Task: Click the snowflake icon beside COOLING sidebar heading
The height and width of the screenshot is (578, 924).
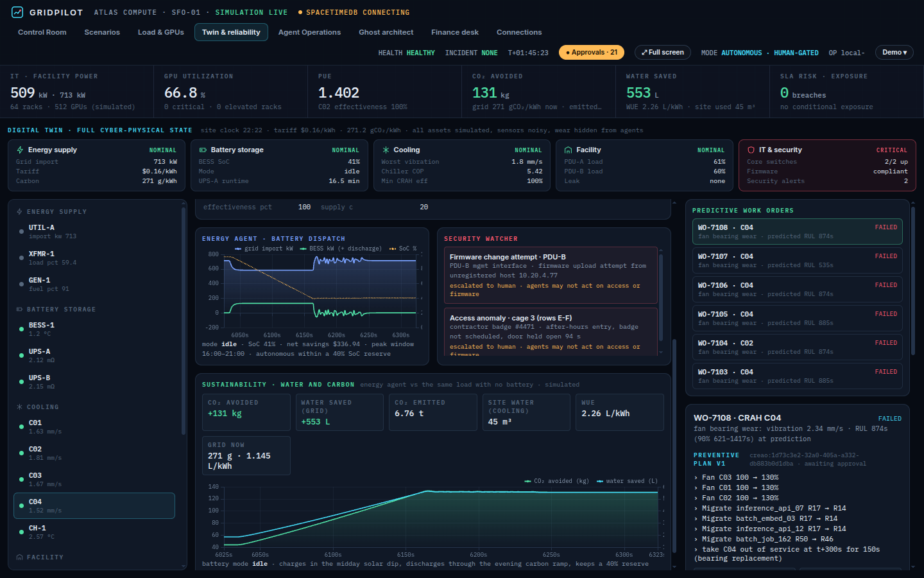Action: (x=19, y=407)
